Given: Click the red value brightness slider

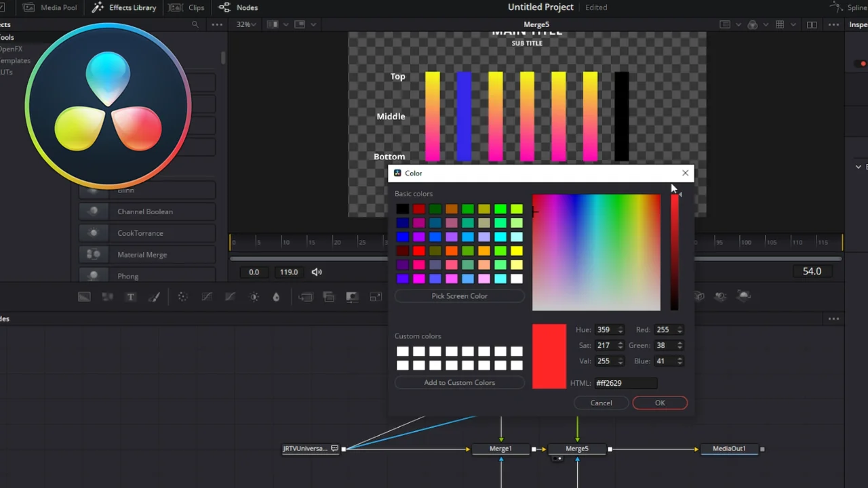Looking at the screenshot, I should point(675,252).
